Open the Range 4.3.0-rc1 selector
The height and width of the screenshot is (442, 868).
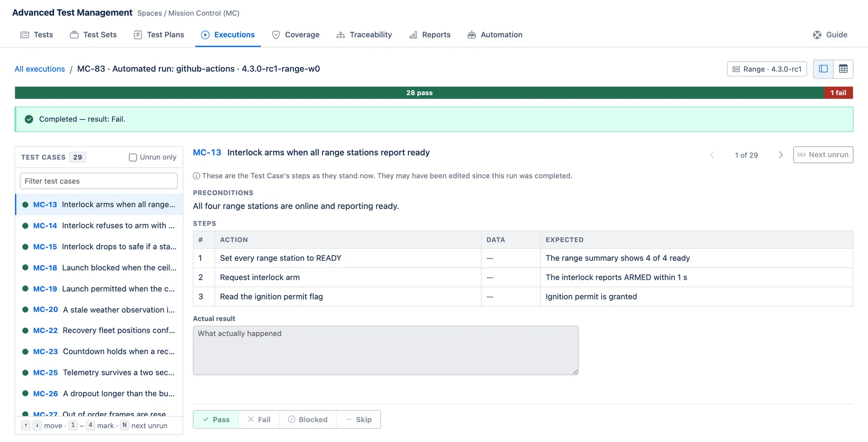point(767,69)
